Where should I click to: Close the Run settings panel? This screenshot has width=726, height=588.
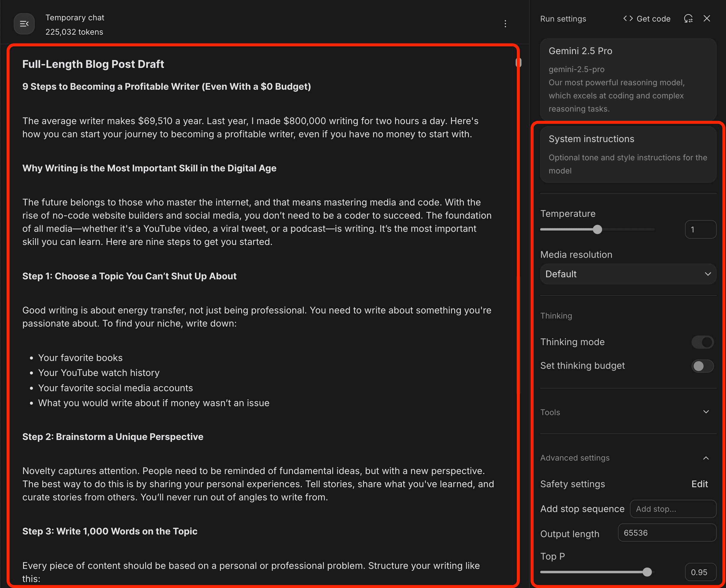pyautogui.click(x=707, y=19)
